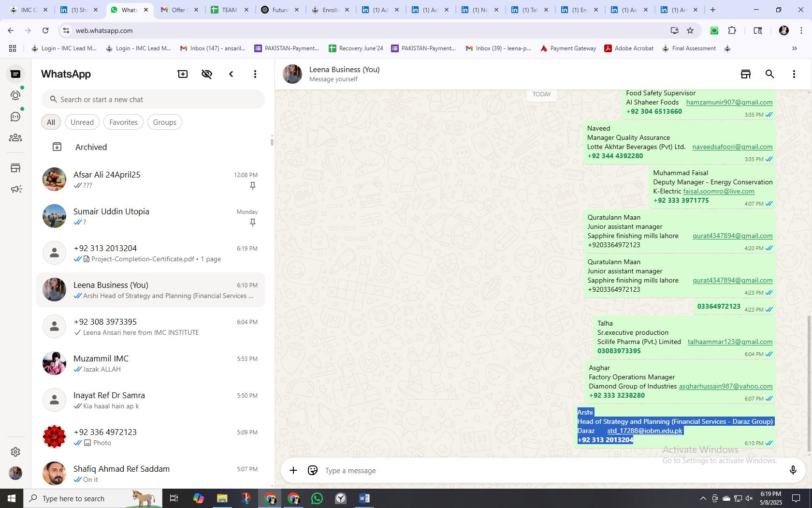Open Adobe Acrobat bookmark
Viewport: 812px width, 508px height.
pyautogui.click(x=629, y=48)
